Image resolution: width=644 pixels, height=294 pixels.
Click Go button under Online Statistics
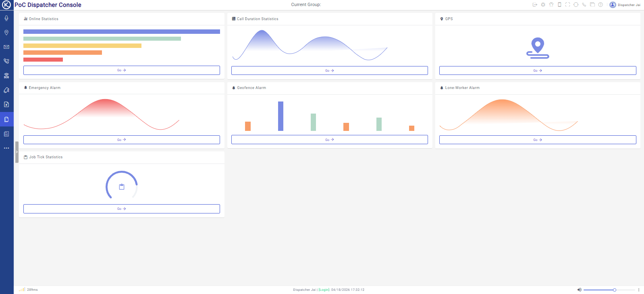tap(122, 70)
